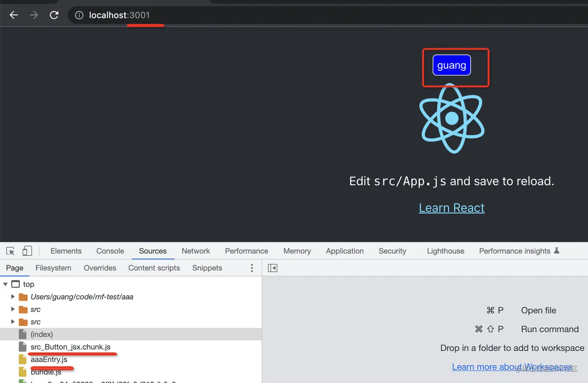The width and height of the screenshot is (588, 383).
Task: Select the Sources panel tab
Action: click(153, 251)
